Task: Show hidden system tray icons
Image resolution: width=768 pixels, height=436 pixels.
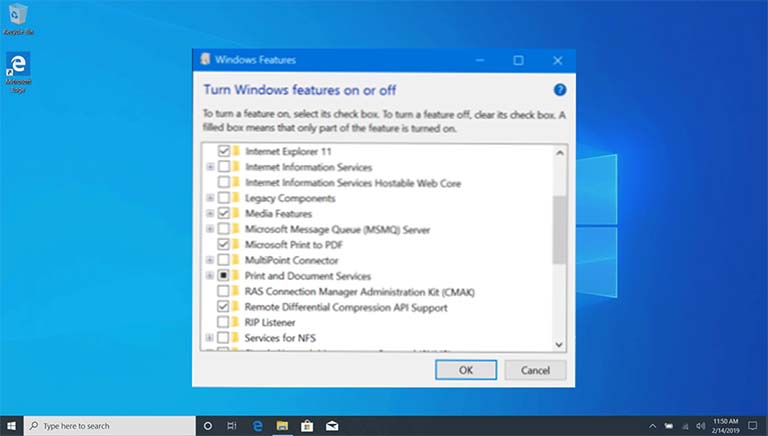Action: point(652,426)
